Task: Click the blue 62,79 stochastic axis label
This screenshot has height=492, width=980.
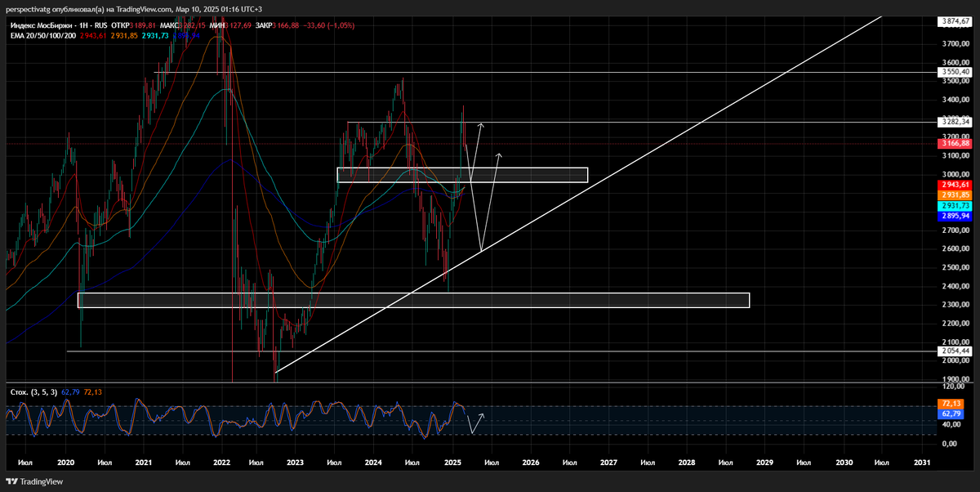Action: (951, 414)
